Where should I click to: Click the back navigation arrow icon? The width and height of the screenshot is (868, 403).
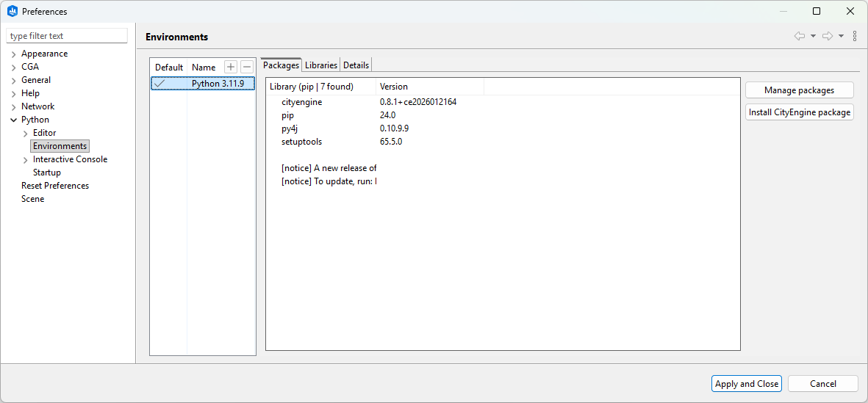[x=800, y=36]
